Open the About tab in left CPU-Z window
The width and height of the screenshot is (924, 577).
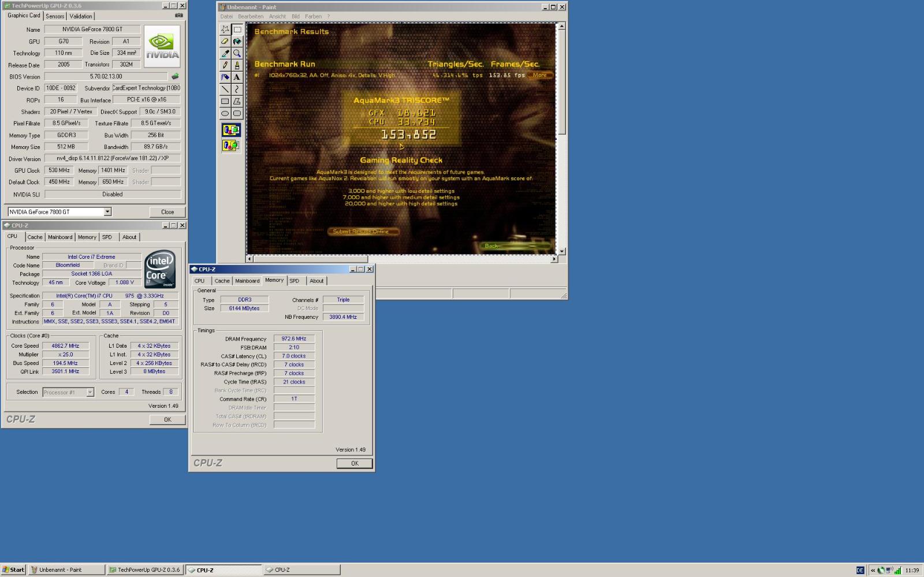tap(129, 237)
